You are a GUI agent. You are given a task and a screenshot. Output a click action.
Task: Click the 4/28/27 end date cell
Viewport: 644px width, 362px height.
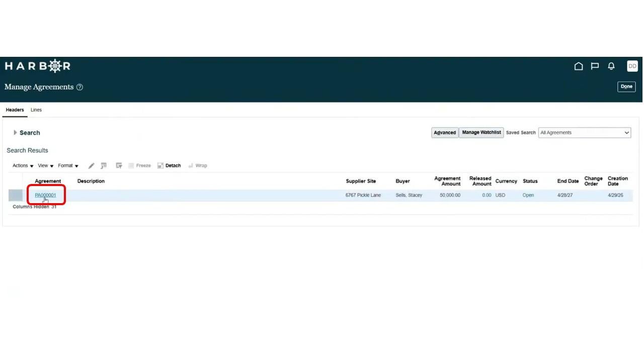565,195
